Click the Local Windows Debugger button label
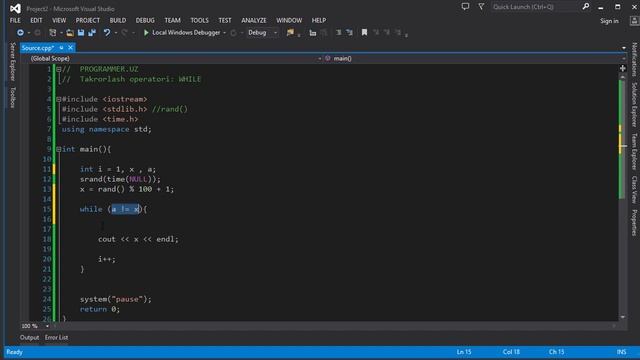Screen dimensions: 640x360 pyautogui.click(x=186, y=33)
